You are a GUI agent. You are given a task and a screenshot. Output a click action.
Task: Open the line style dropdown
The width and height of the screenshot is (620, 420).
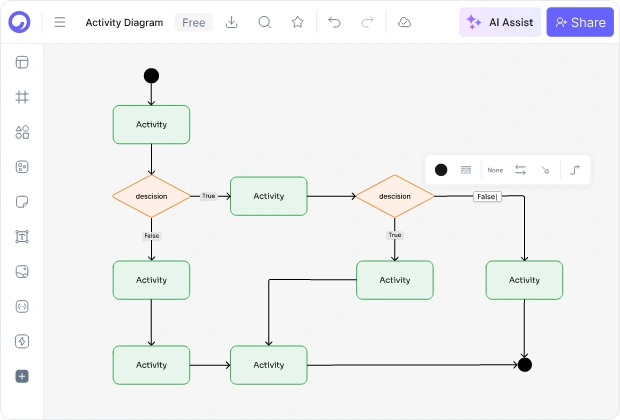[466, 170]
